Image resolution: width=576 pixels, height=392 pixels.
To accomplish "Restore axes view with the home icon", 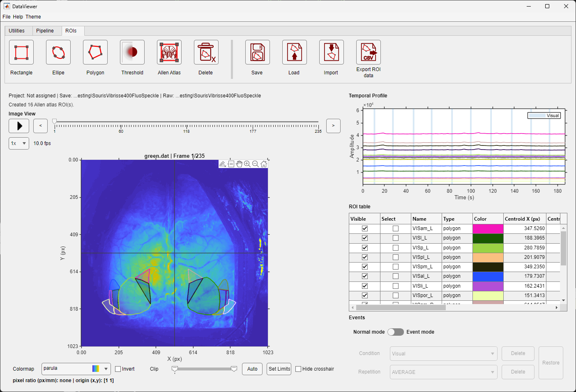I will [264, 164].
